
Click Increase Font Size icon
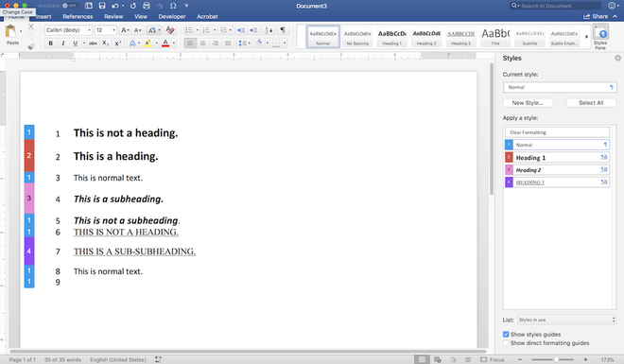pyautogui.click(x=125, y=30)
